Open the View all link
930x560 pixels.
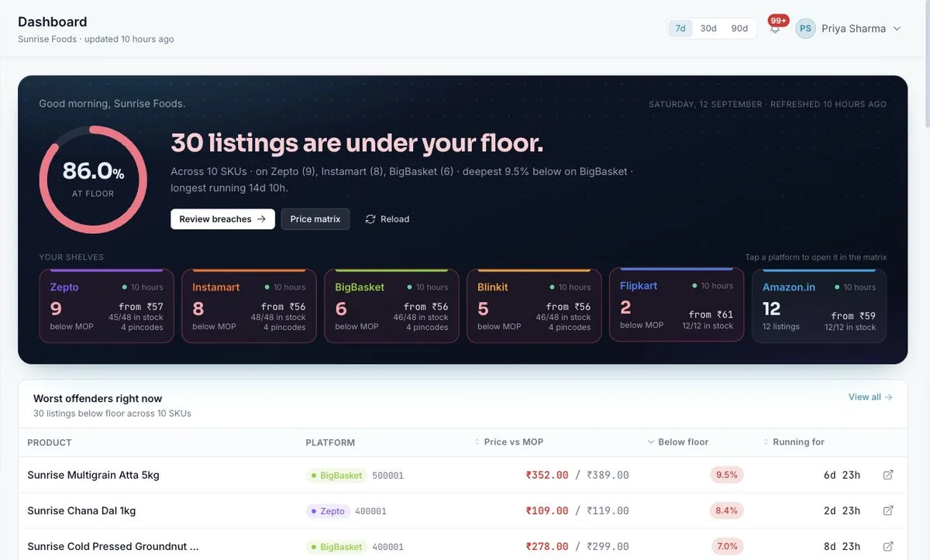(870, 397)
